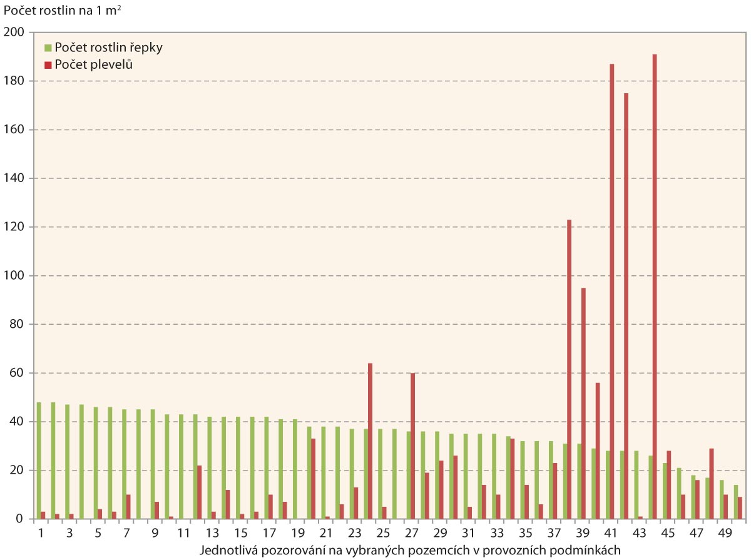This screenshot has width=751, height=560.
Task: Select the 'Počet rostlin řepky' legend label
Action: point(109,48)
